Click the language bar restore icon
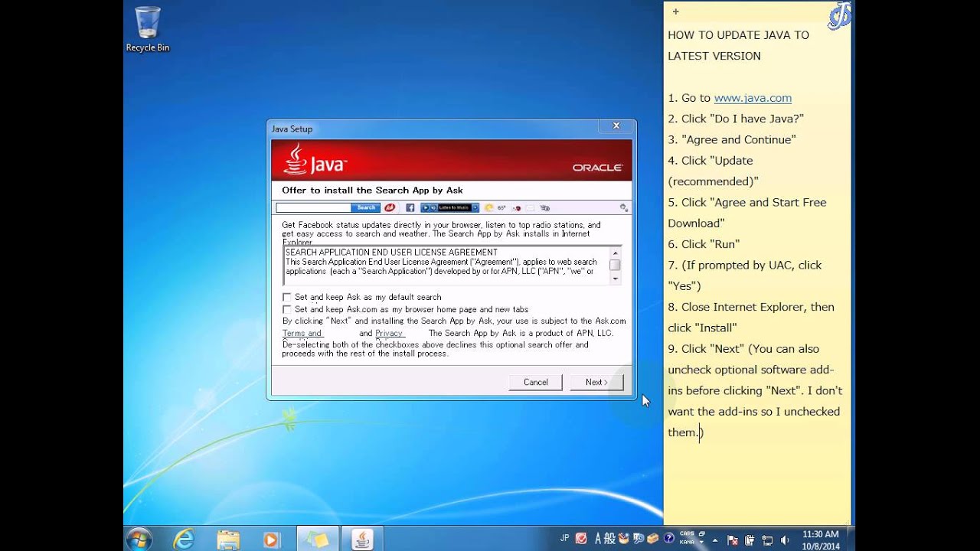This screenshot has width=980, height=551. point(702,533)
